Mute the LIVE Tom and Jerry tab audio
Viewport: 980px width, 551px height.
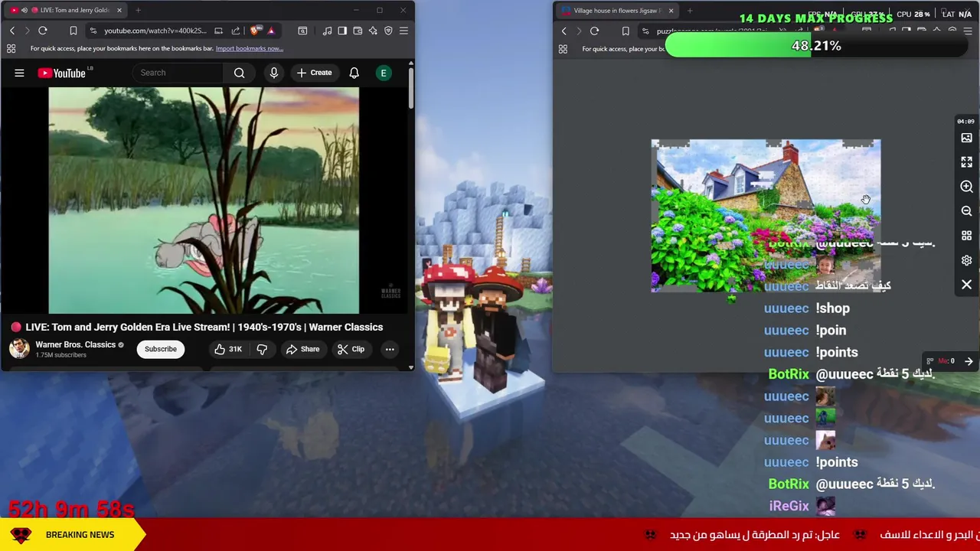(24, 10)
